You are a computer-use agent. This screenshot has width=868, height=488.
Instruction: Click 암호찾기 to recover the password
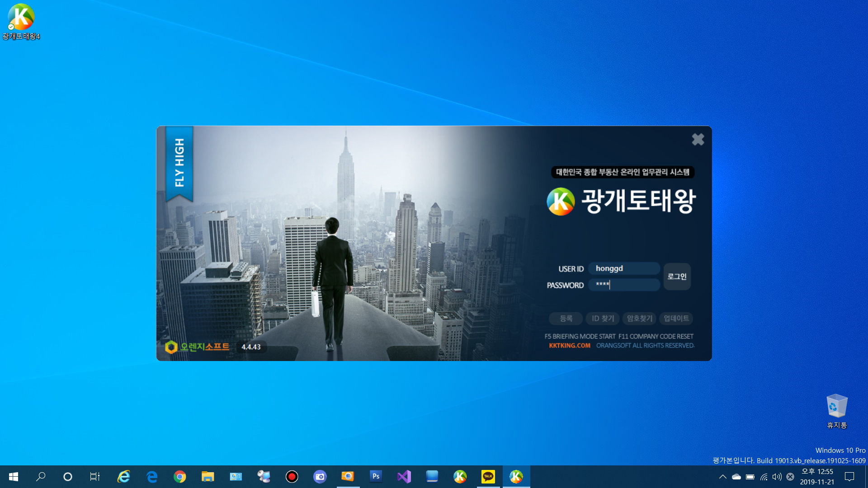coord(640,319)
